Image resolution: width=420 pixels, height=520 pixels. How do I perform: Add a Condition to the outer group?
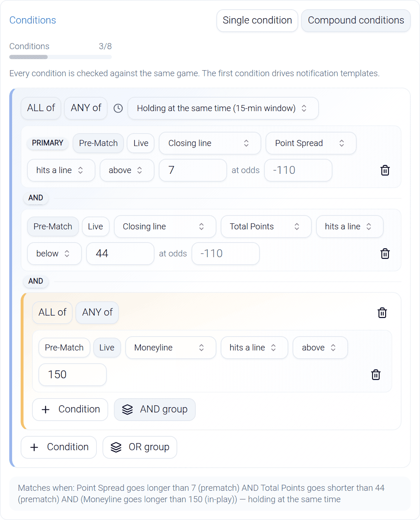[59, 447]
